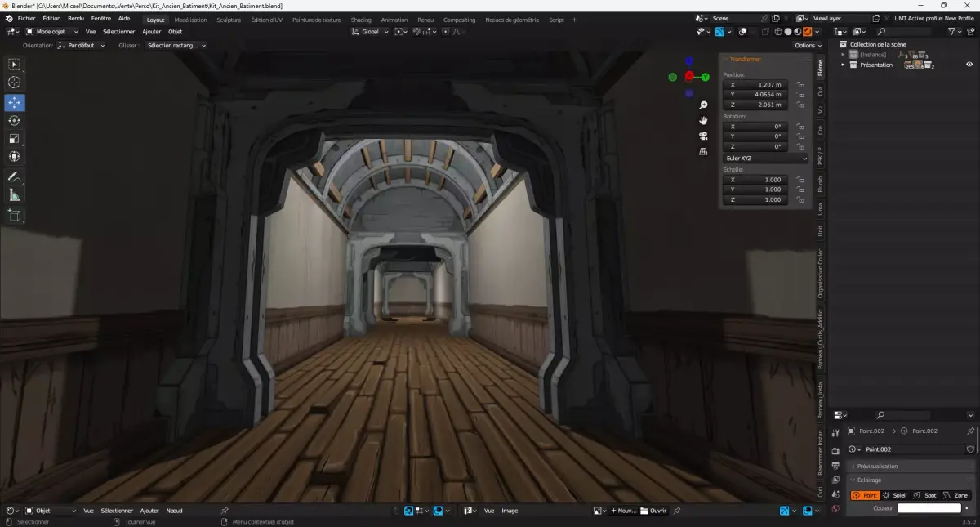
Task: Activate the Transform tool
Action: pyautogui.click(x=15, y=156)
